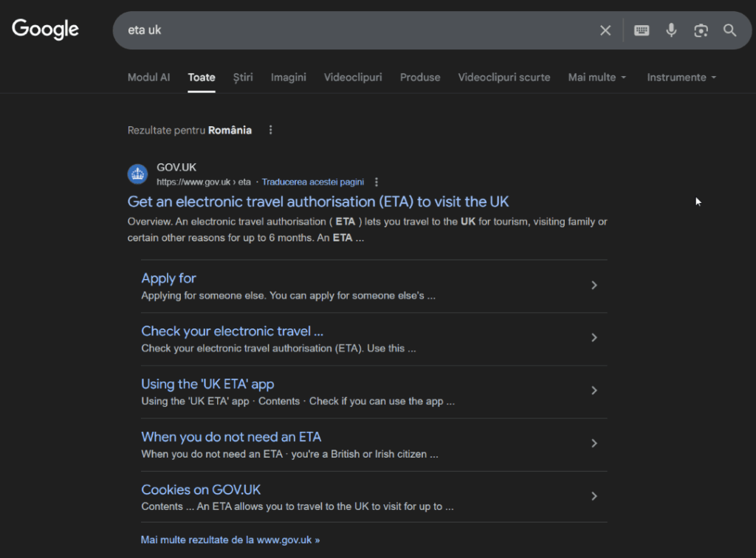Image resolution: width=756 pixels, height=558 pixels.
Task: Open search by image camera icon
Action: pos(701,30)
